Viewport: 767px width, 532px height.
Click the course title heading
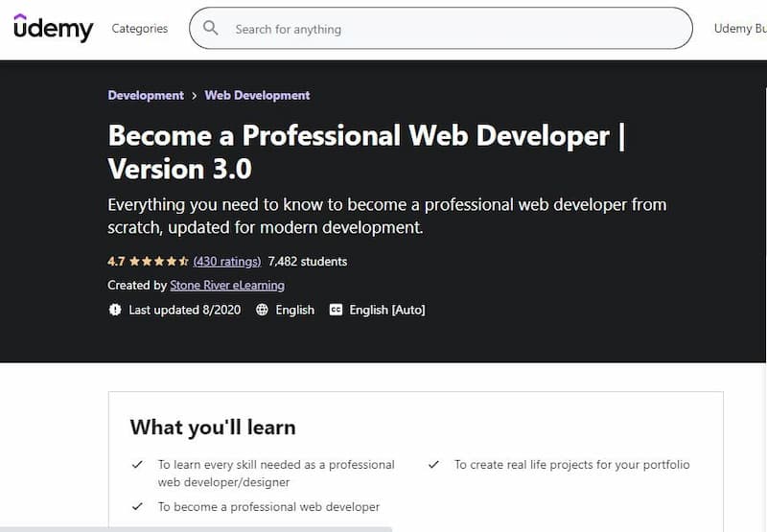tap(367, 152)
